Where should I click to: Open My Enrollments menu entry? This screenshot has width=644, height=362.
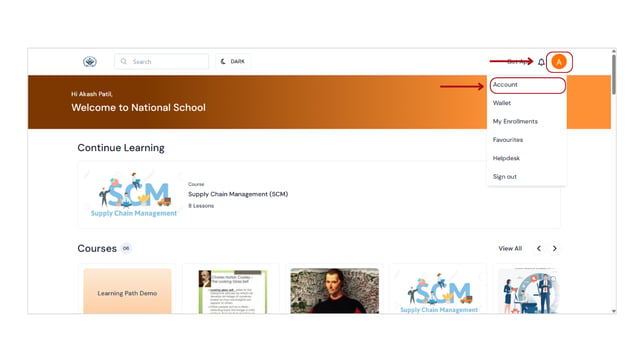(x=515, y=122)
